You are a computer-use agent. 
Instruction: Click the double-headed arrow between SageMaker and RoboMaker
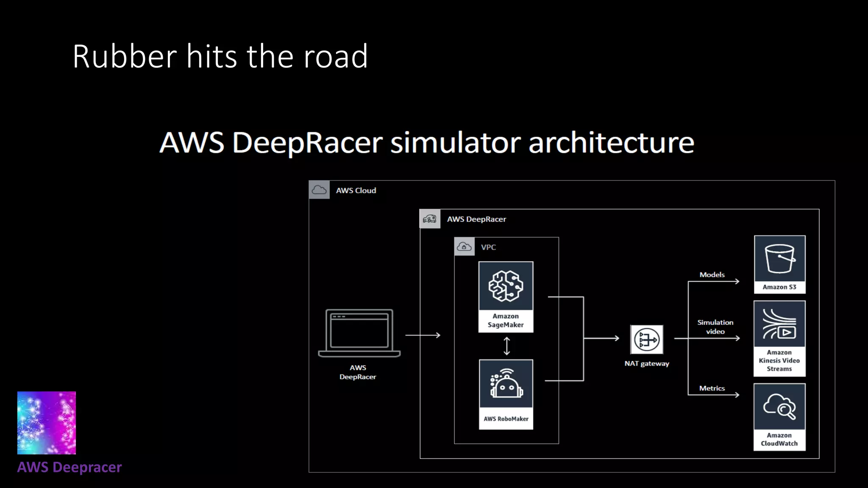click(x=506, y=346)
